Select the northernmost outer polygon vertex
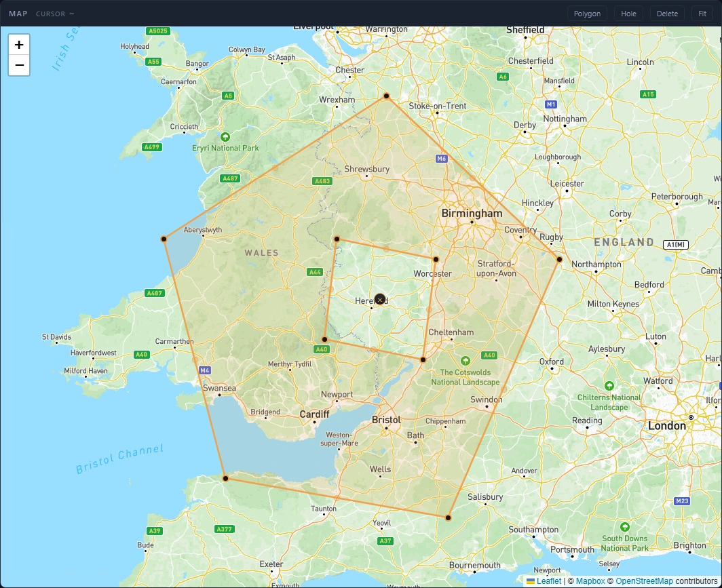The image size is (722, 588). coord(386,96)
